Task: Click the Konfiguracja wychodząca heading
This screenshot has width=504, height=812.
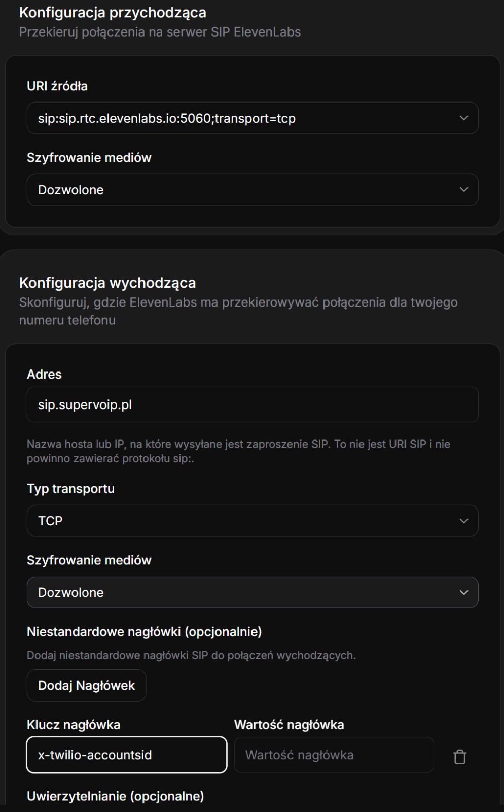Action: [x=107, y=283]
